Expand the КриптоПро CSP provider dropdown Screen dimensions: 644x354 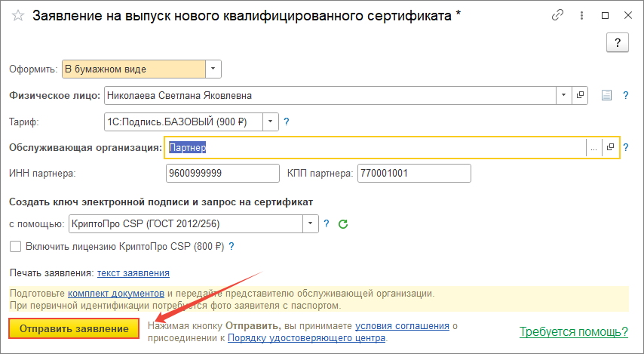pyautogui.click(x=311, y=223)
